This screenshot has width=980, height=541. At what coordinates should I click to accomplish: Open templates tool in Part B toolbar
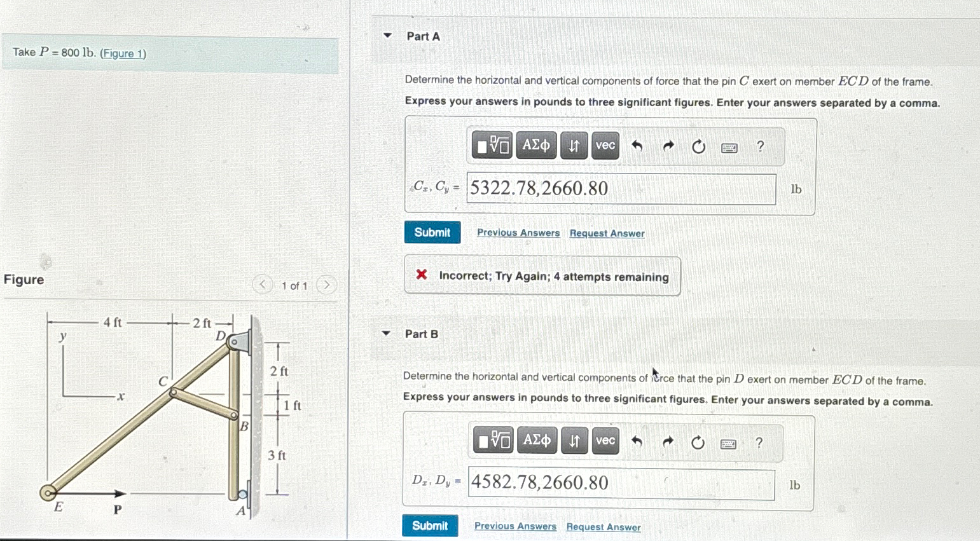point(493,441)
